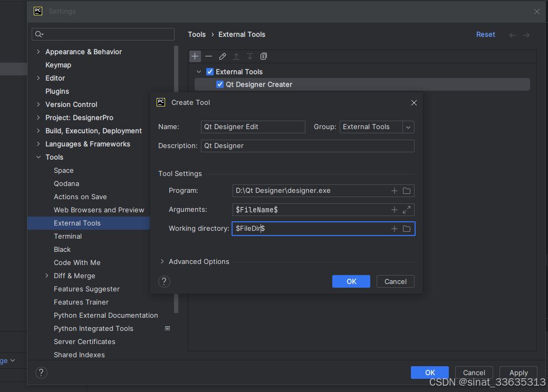Collapse the Tools settings node
548x392 pixels.
(x=38, y=157)
